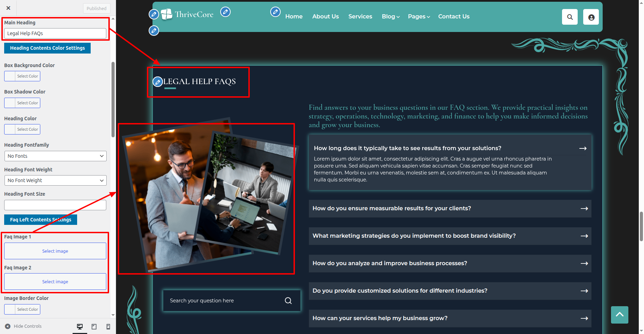Open the user account icon in header

[591, 17]
